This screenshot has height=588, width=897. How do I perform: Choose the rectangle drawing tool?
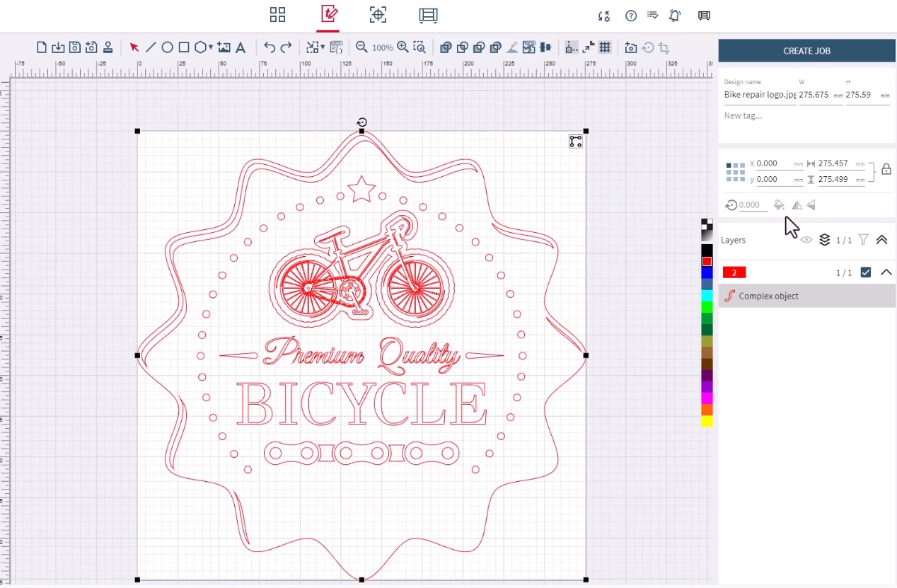[184, 47]
